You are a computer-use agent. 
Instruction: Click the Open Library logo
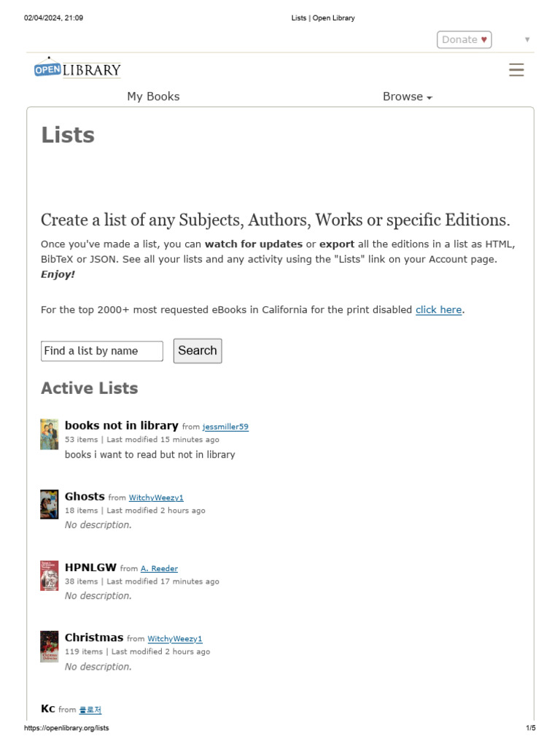tap(77, 69)
